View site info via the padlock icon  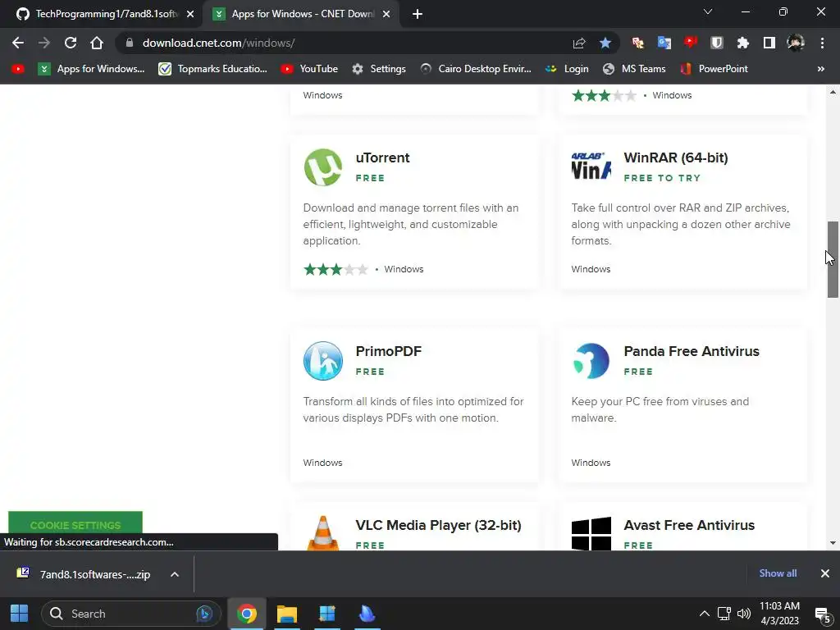pyautogui.click(x=129, y=43)
